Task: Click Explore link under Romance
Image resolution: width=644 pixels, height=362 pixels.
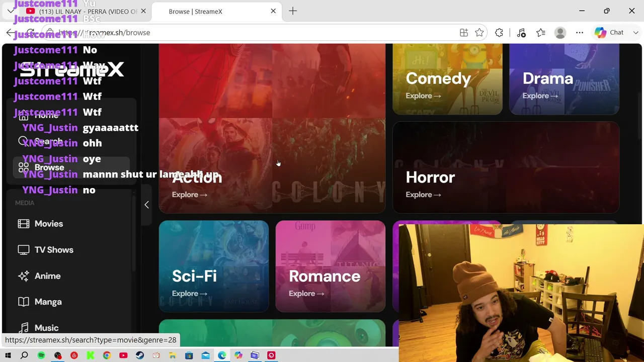Action: [306, 294]
